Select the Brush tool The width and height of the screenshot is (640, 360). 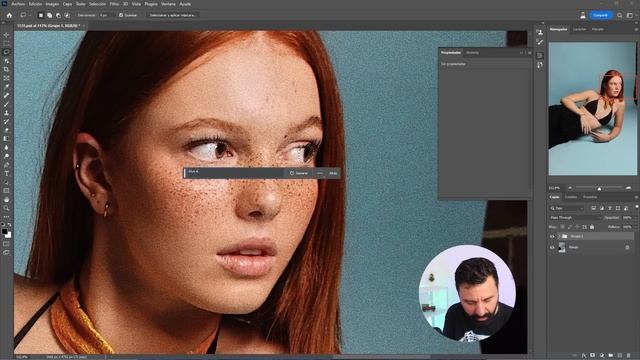(x=6, y=104)
